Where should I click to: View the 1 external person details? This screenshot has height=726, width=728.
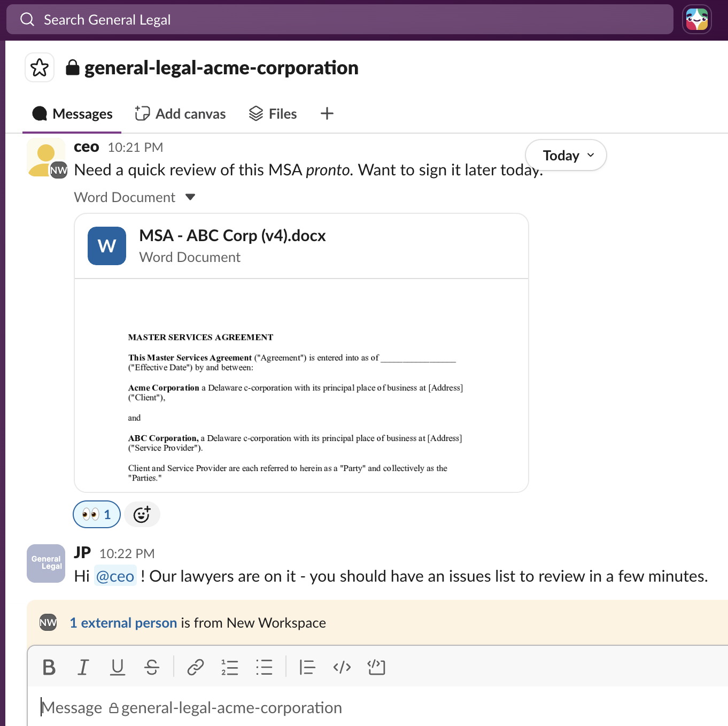pos(123,622)
